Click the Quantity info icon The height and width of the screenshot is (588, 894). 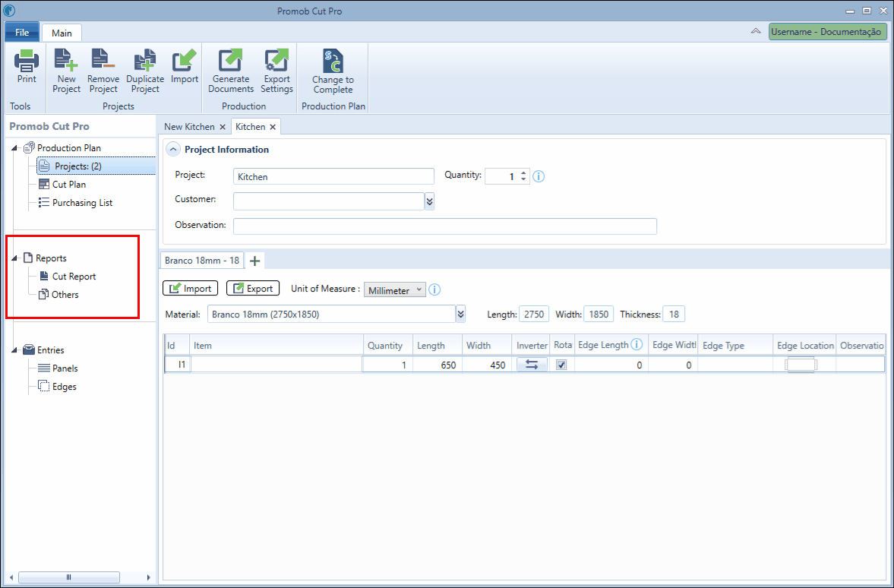coord(539,176)
